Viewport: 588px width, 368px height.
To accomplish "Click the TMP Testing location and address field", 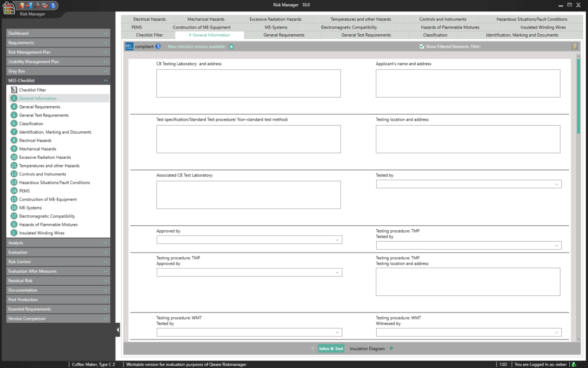I will click(x=468, y=282).
